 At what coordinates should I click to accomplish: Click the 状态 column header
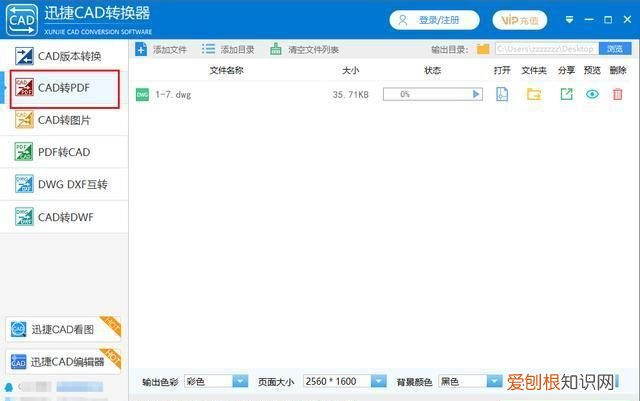pos(433,70)
